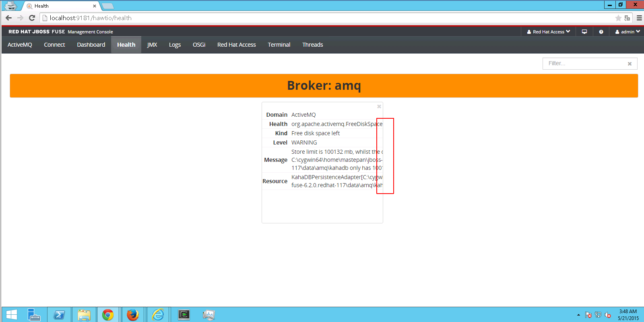Bookmark this page with the star icon
Viewport: 644px width, 322px height.
pos(618,18)
